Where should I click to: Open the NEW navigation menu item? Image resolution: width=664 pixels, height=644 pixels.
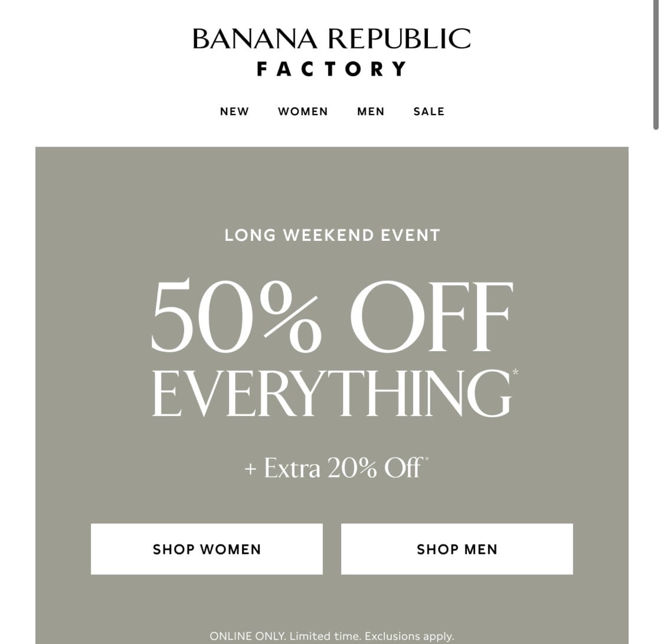(x=234, y=112)
